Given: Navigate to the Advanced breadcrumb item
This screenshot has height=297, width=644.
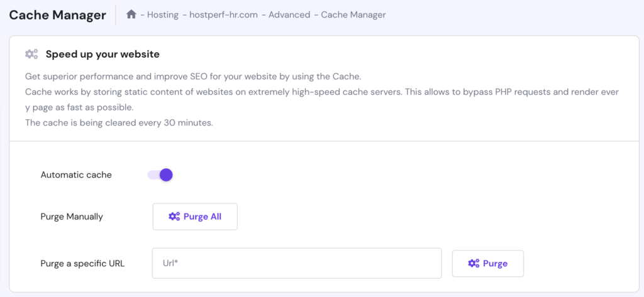Looking at the screenshot, I should click(x=289, y=15).
